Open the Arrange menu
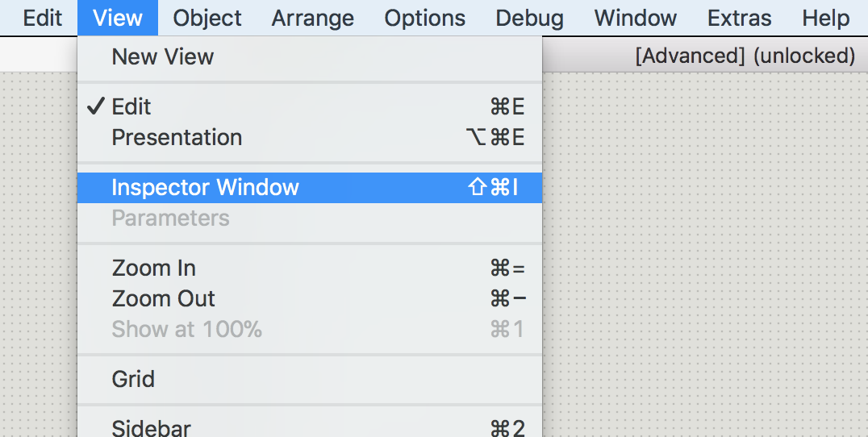This screenshot has width=868, height=437. point(313,18)
